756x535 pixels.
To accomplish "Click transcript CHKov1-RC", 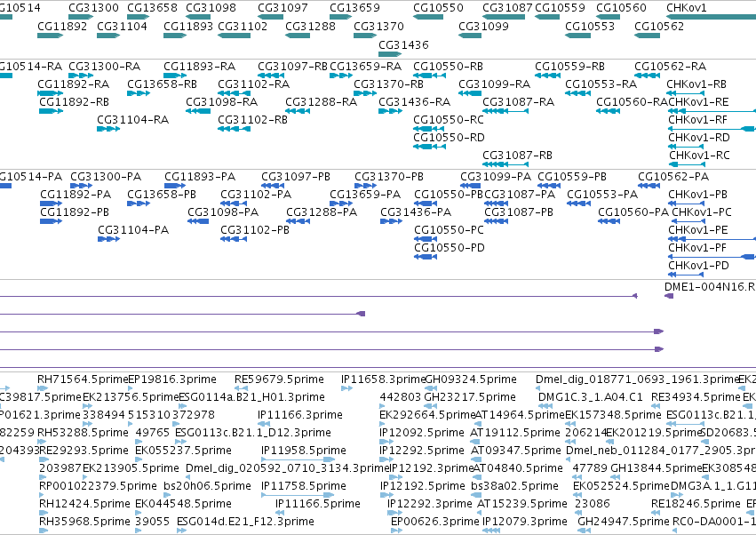I will click(x=700, y=156).
